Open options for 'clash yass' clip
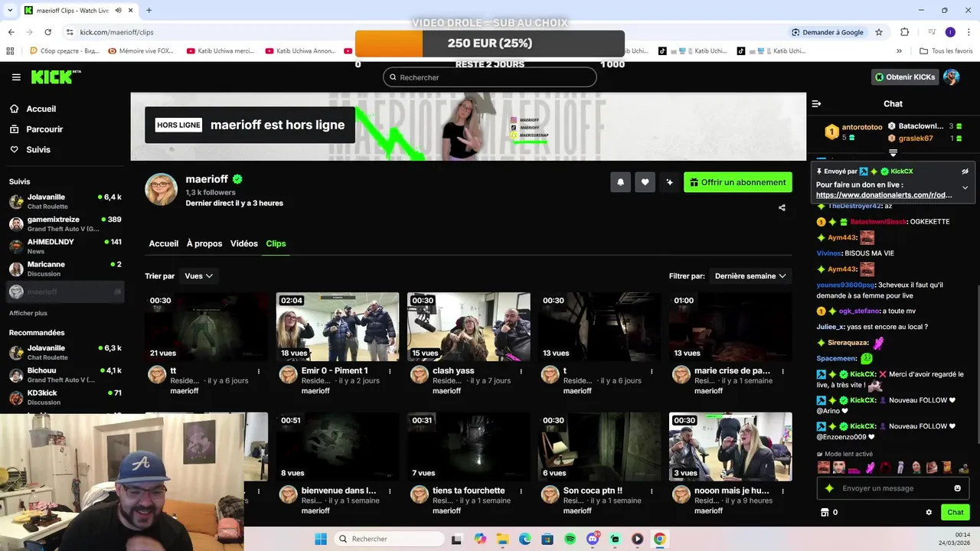This screenshot has height=551, width=980. point(521,371)
